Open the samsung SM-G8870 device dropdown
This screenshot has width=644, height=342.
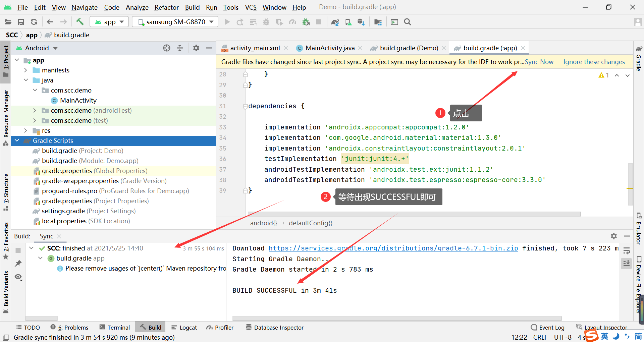175,22
